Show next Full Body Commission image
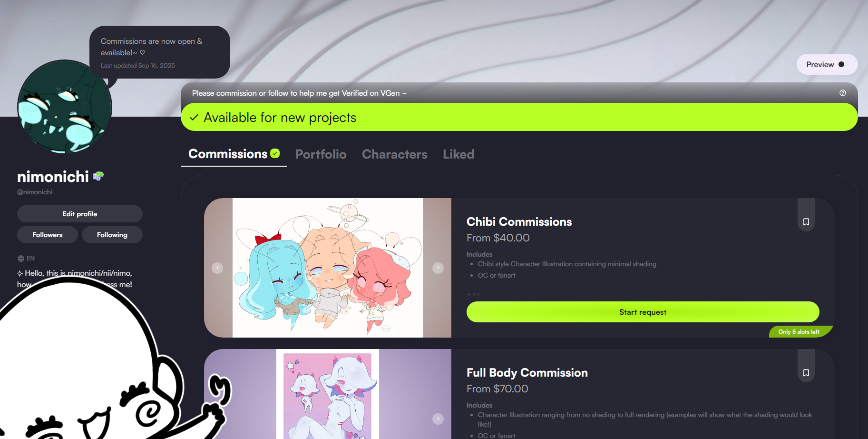 [438, 419]
